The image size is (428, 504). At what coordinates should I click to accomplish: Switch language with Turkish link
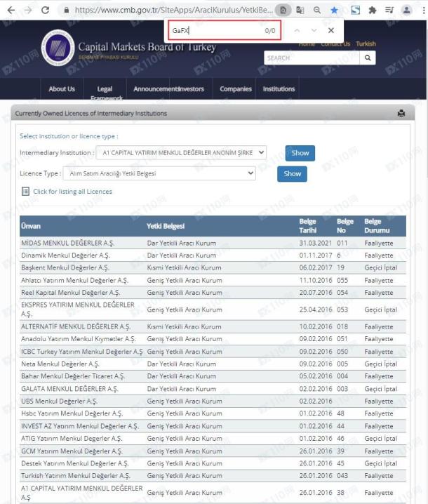tap(366, 44)
